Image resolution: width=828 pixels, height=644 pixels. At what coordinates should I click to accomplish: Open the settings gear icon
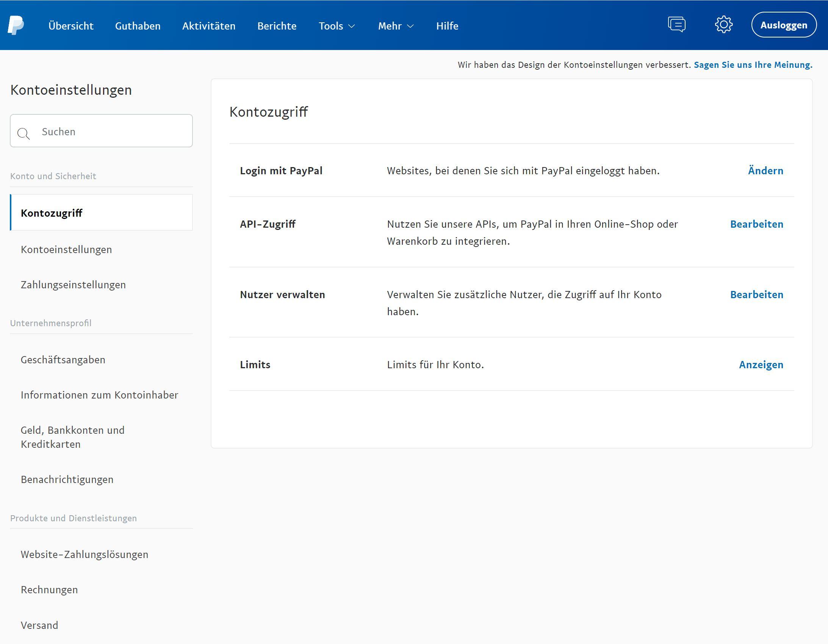[724, 25]
